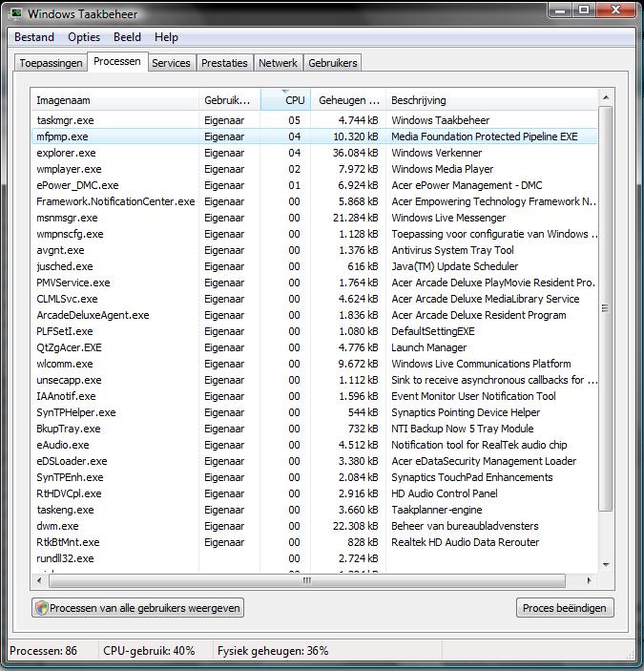
Task: Select Framework.NotificationCenter.exe process row
Action: tap(314, 201)
